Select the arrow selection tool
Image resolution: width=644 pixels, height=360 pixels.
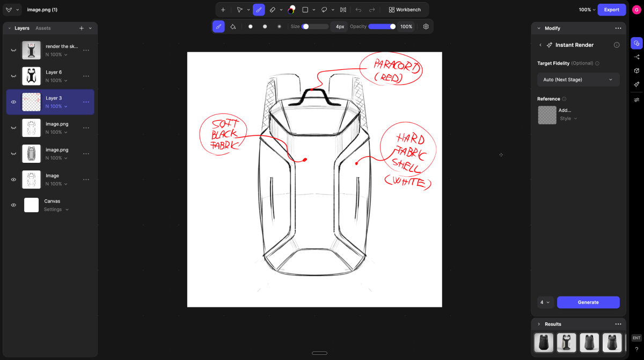(240, 10)
